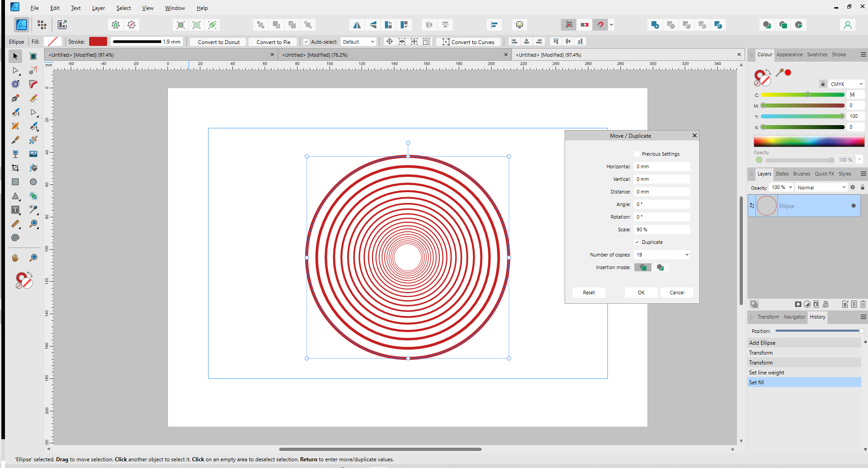This screenshot has width=868, height=468.
Task: Open the Layer menu
Action: [98, 8]
